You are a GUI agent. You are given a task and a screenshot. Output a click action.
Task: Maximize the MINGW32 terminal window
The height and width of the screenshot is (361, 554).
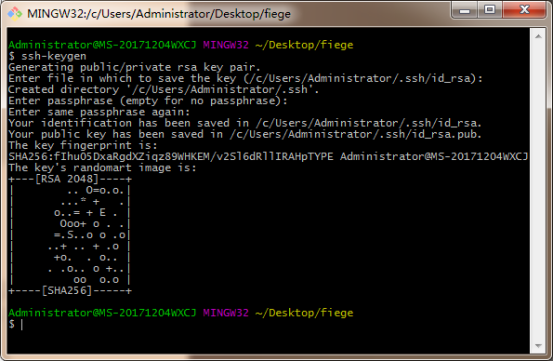[x=490, y=10]
